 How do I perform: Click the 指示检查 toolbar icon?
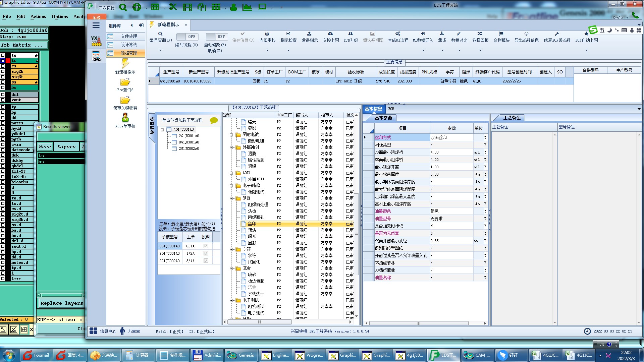[x=288, y=34]
